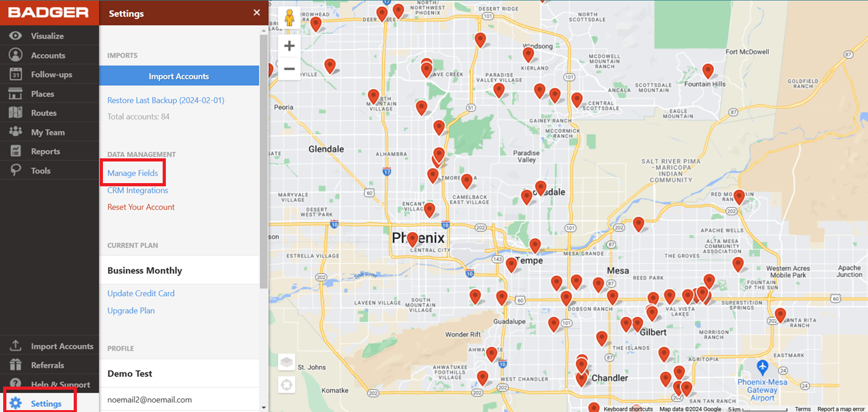Open the Reports section

click(50, 151)
